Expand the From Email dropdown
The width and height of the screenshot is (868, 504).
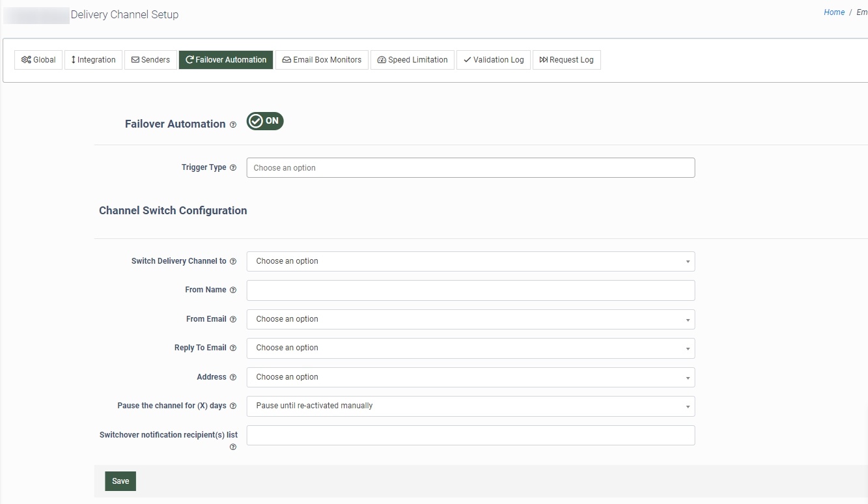[470, 320]
